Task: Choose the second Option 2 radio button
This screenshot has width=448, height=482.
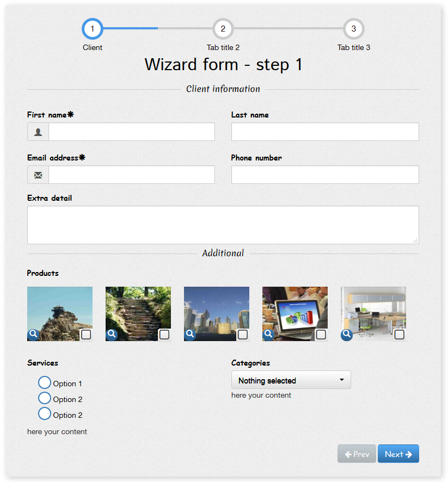Action: click(x=45, y=413)
